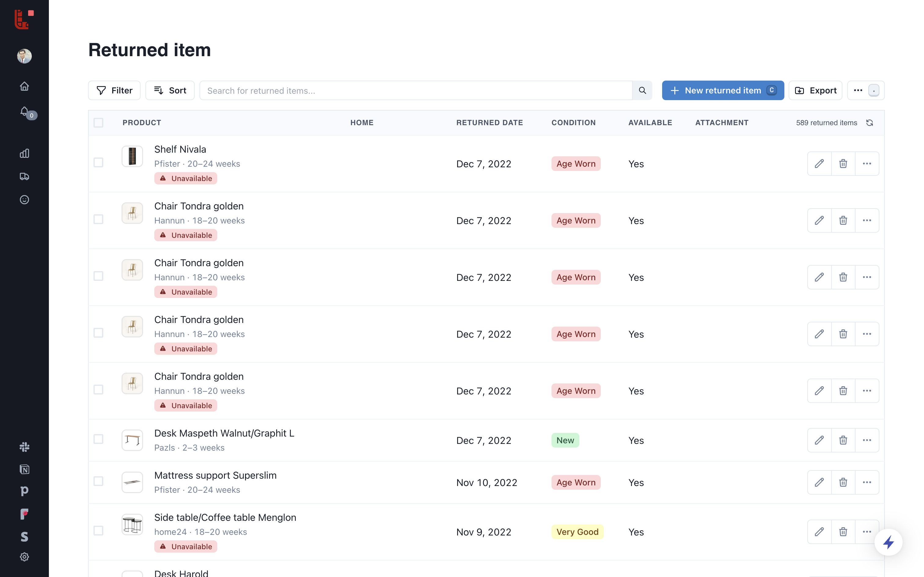Screen dimensions: 924x577
Task: Open the Sort options
Action: tap(170, 90)
